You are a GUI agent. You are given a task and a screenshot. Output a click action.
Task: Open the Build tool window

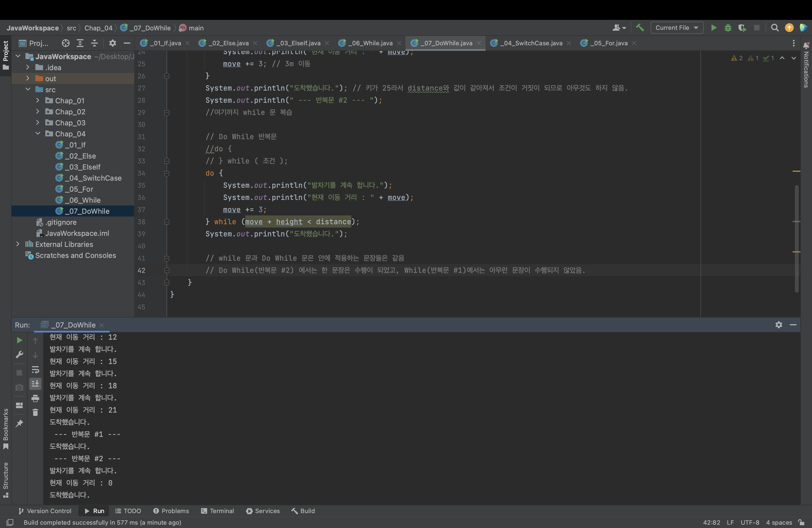(x=303, y=511)
